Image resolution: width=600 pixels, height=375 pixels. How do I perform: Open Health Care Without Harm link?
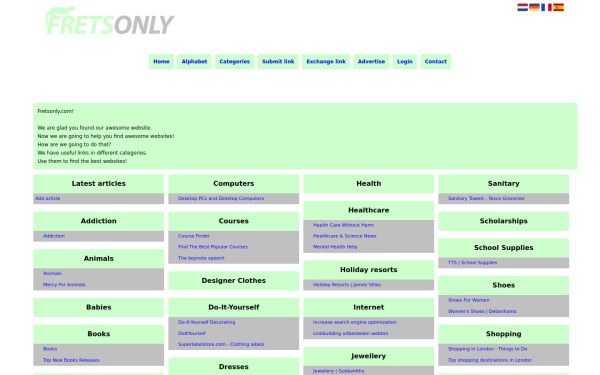(x=343, y=225)
